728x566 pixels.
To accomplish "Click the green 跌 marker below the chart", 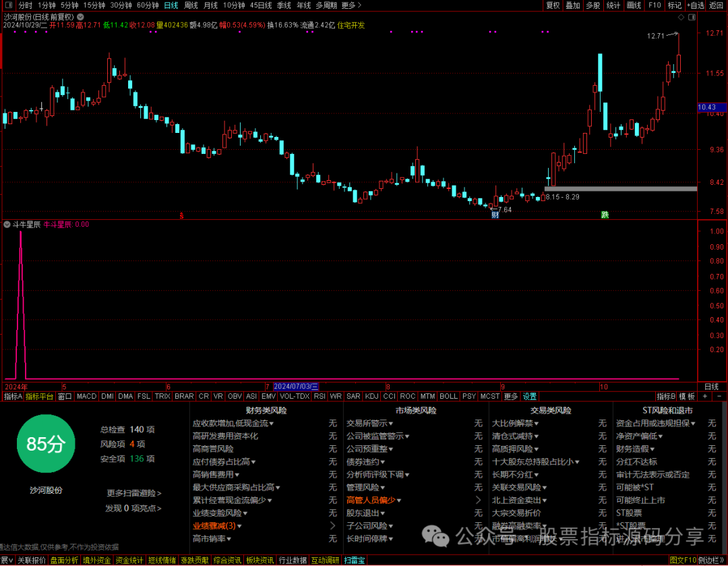I will (x=605, y=215).
